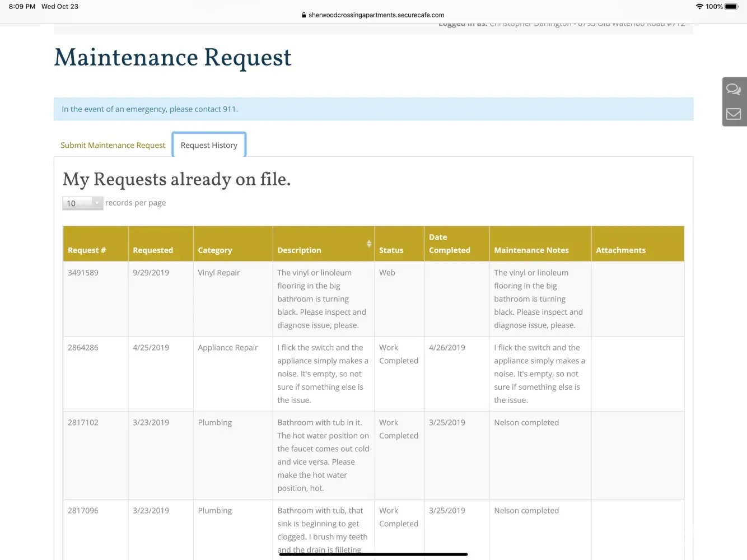Tap the Wi-Fi icon in status bar
Image resolution: width=747 pixels, height=560 pixels.
[699, 7]
